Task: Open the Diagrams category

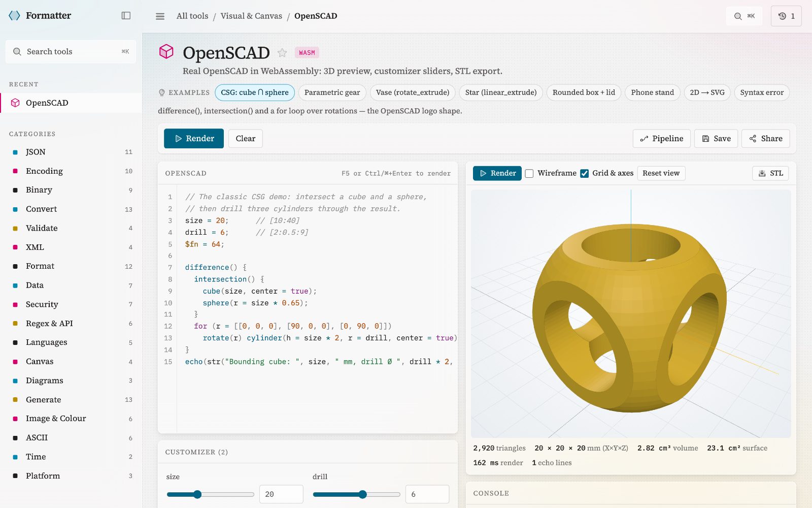Action: tap(71, 380)
